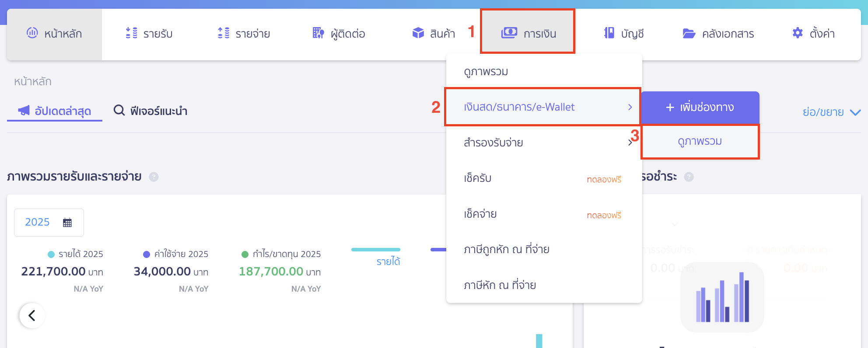This screenshot has height=348, width=868.
Task: Click help icon next to รอชำระ heading
Action: pos(689,177)
